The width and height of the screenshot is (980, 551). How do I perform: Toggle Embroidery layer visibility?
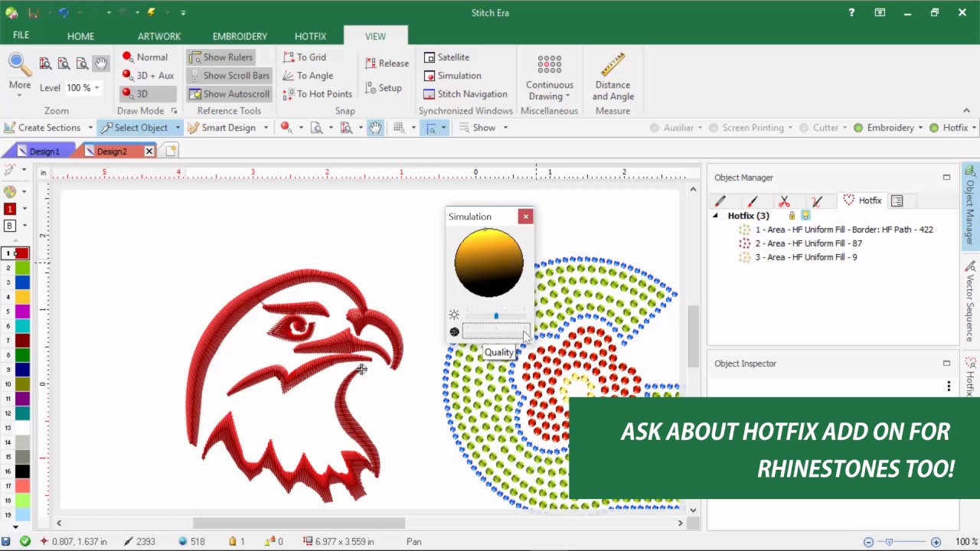(858, 128)
